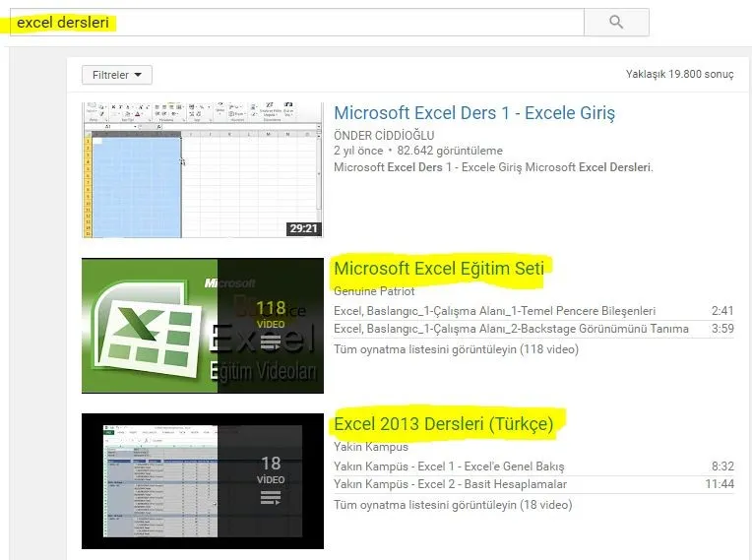Open the ÖNDER CİDDİOĞLU channel
This screenshot has height=560, width=752.
pyautogui.click(x=384, y=136)
